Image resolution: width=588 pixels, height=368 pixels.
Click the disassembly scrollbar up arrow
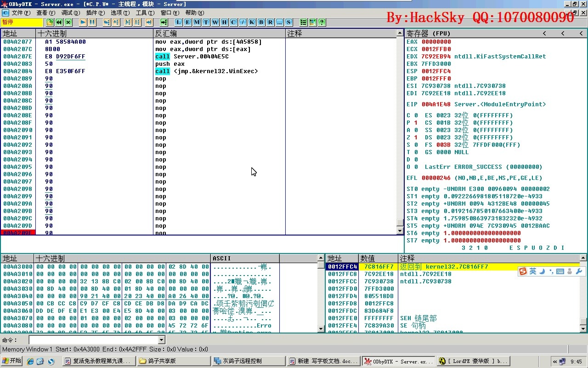tap(400, 33)
